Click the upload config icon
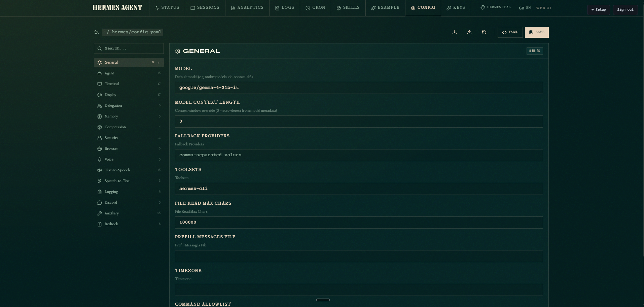 [469, 32]
